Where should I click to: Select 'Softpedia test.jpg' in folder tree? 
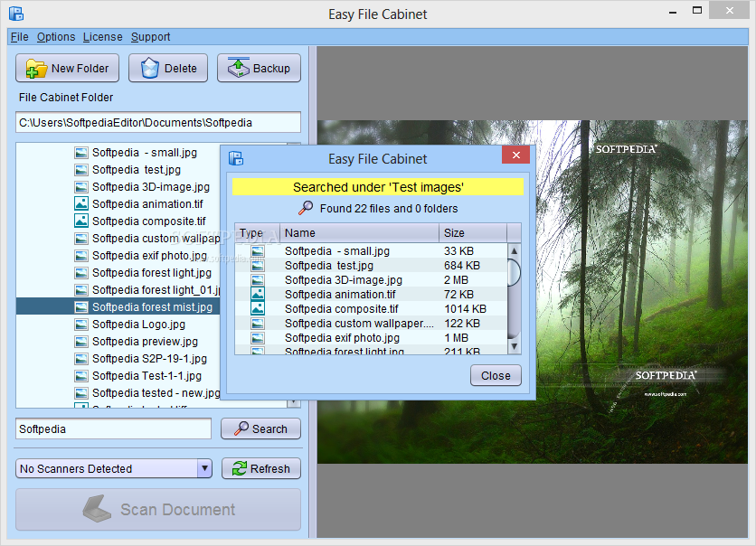[137, 170]
